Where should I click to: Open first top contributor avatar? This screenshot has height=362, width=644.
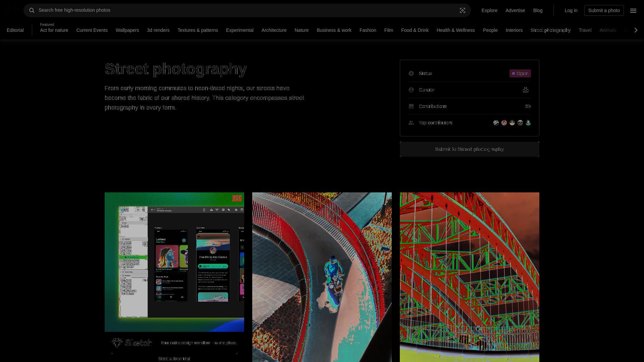tap(496, 123)
